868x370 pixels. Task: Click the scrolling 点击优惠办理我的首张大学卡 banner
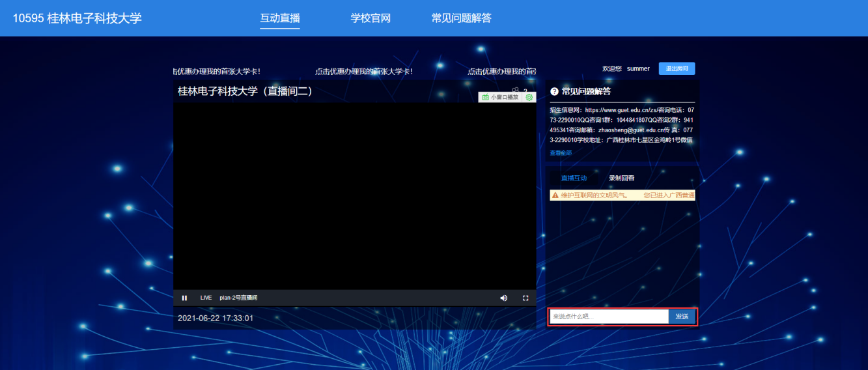(x=363, y=71)
